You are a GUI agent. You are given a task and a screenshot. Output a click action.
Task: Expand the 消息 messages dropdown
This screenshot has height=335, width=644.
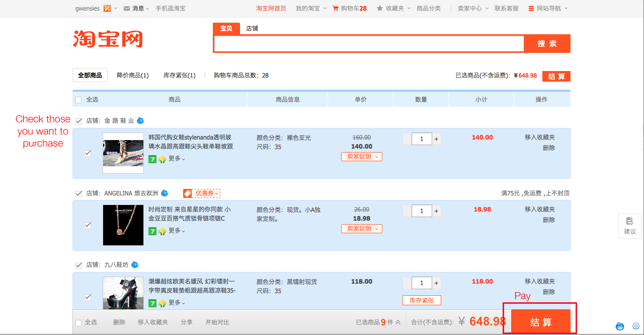[x=147, y=9]
